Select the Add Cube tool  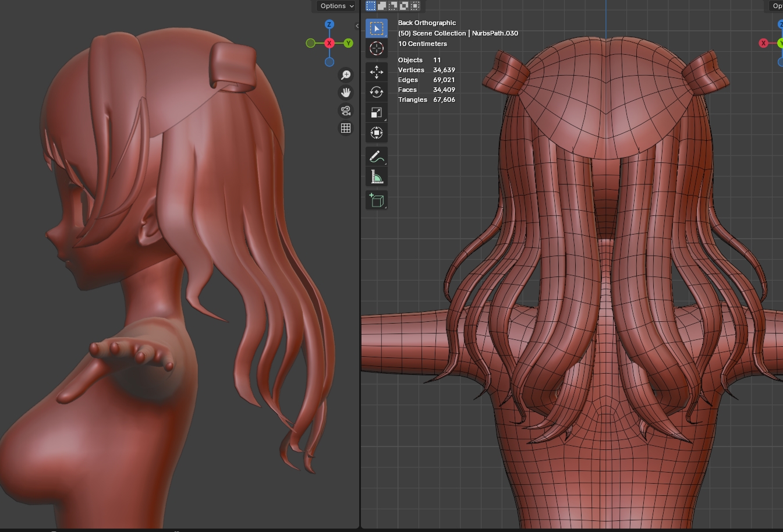[x=377, y=200]
